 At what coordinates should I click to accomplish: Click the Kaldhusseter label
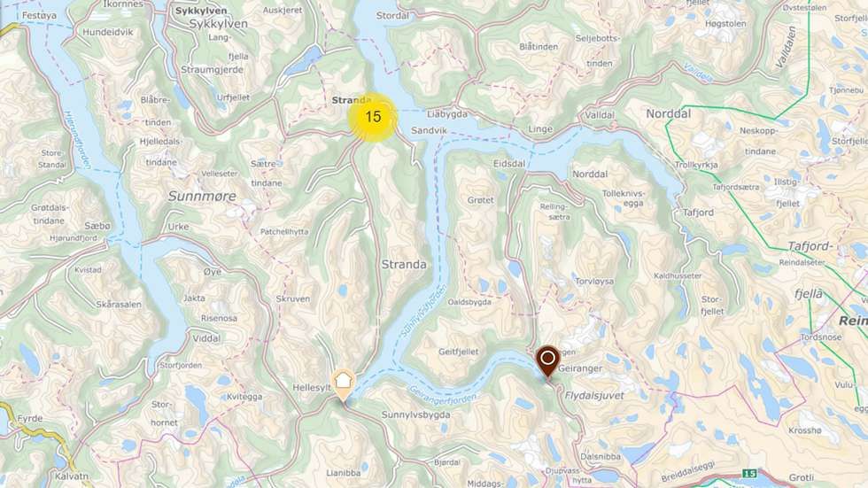pyautogui.click(x=678, y=275)
